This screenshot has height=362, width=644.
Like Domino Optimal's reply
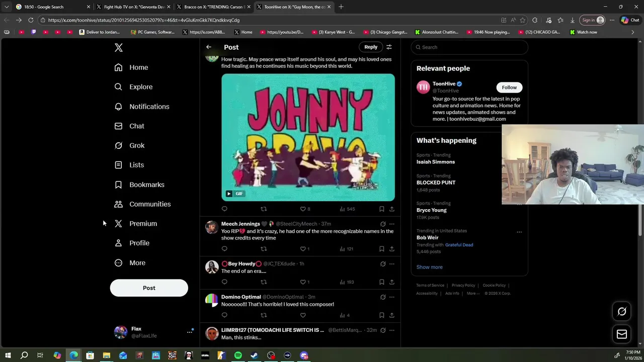[303, 315]
